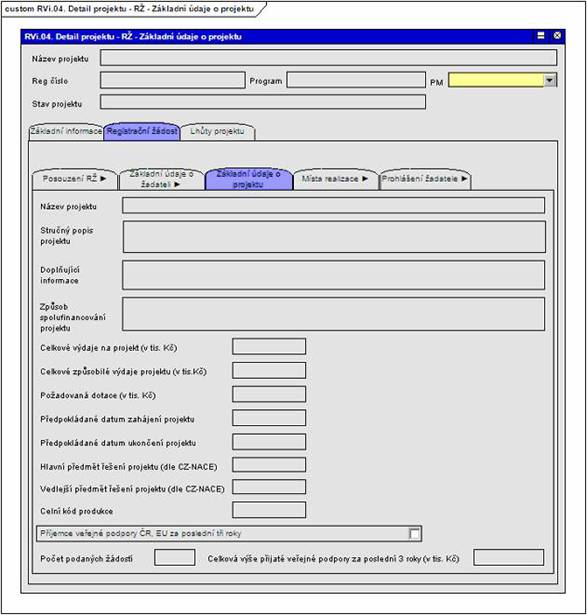Image resolution: width=587 pixels, height=615 pixels.
Task: Click the Počet podaných žádostí field
Action: [x=174, y=557]
